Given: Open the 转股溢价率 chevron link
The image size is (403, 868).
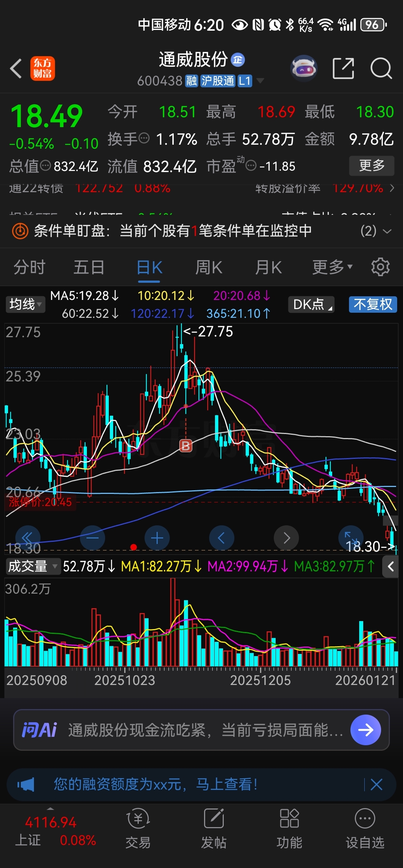Looking at the screenshot, I should (392, 188).
